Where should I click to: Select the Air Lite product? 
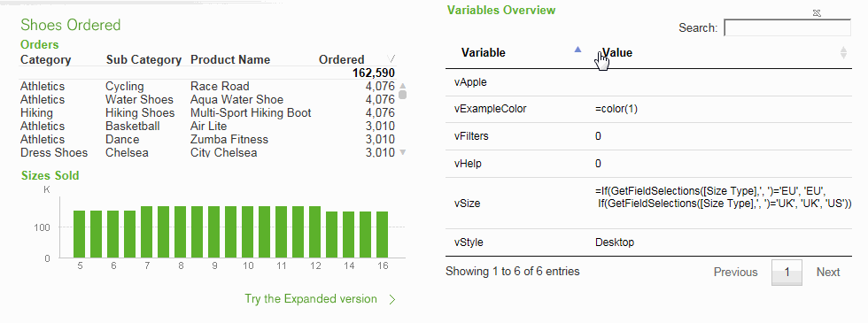tap(209, 126)
